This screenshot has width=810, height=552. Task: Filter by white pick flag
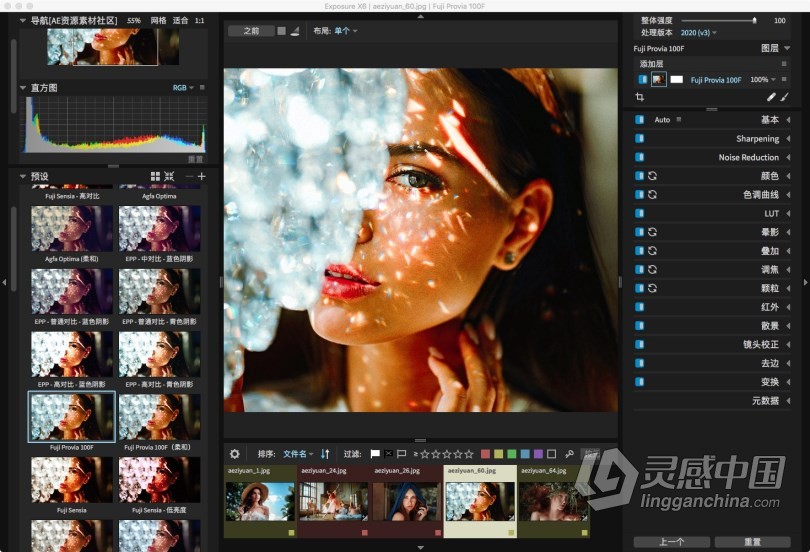pyautogui.click(x=376, y=454)
